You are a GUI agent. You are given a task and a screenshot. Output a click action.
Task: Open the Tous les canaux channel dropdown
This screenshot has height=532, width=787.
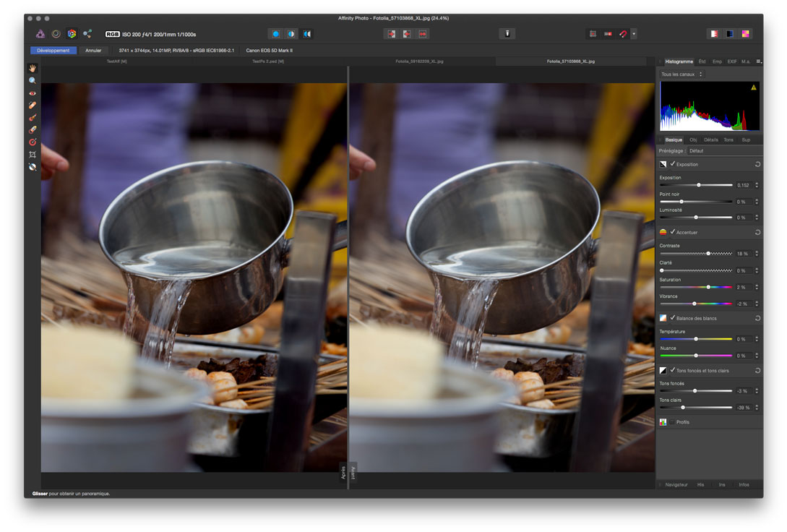681,74
